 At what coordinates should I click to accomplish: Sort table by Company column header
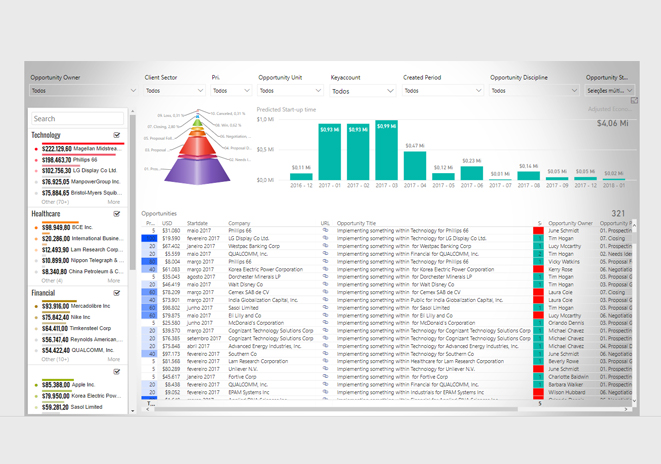click(x=239, y=223)
